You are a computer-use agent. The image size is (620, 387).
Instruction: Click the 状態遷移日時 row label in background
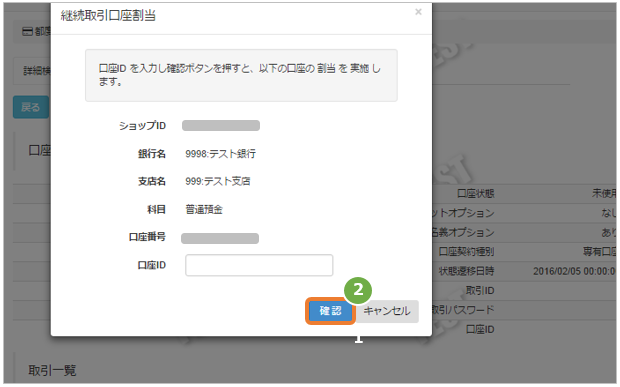pos(467,271)
